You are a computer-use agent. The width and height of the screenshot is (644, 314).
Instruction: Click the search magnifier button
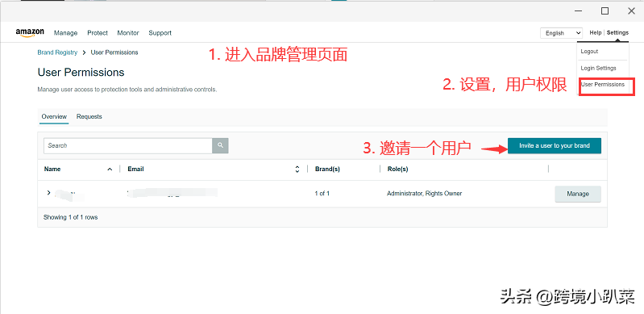(x=220, y=145)
